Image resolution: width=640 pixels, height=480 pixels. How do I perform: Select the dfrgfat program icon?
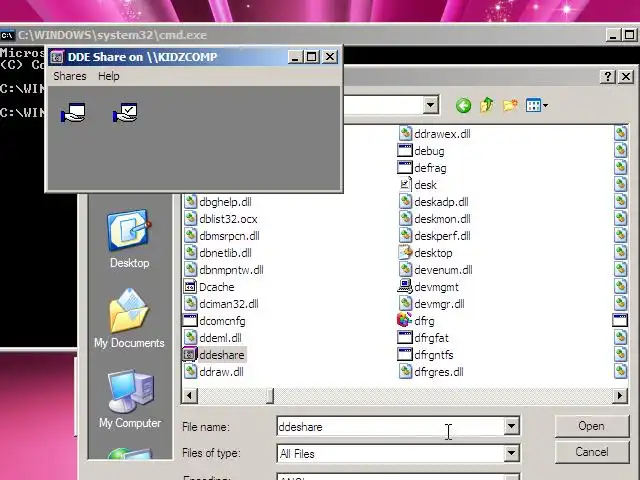pyautogui.click(x=404, y=338)
